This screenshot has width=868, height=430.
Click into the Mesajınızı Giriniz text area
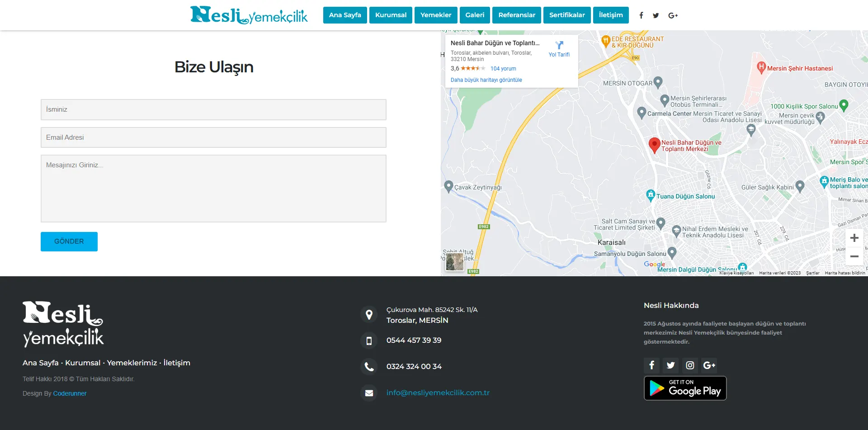pos(213,188)
